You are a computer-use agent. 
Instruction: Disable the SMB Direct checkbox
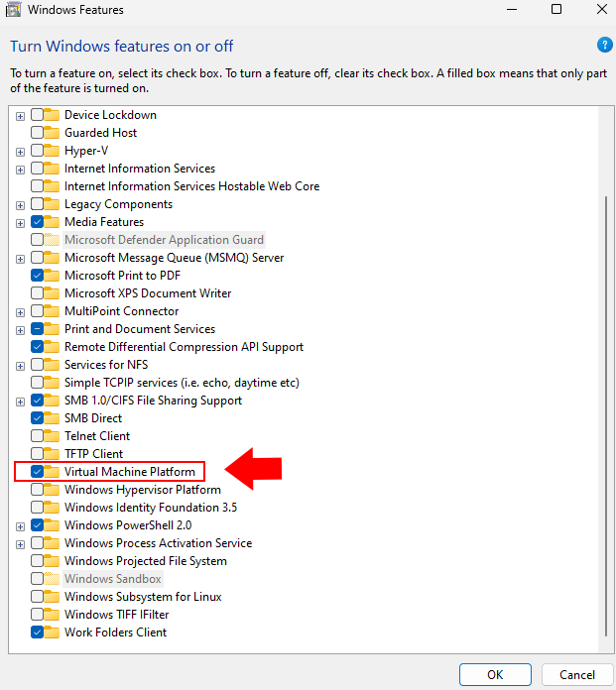click(37, 418)
